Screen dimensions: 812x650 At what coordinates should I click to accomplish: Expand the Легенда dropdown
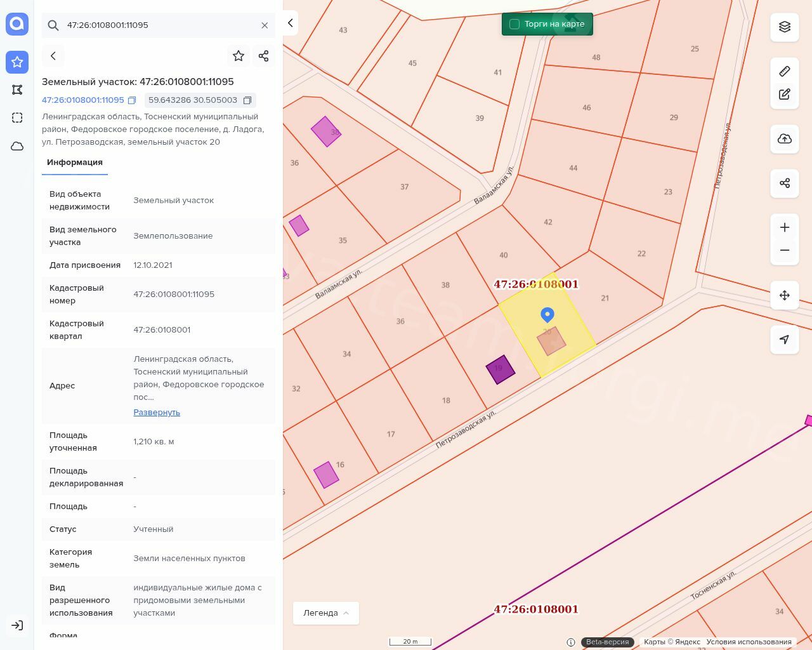[326, 613]
